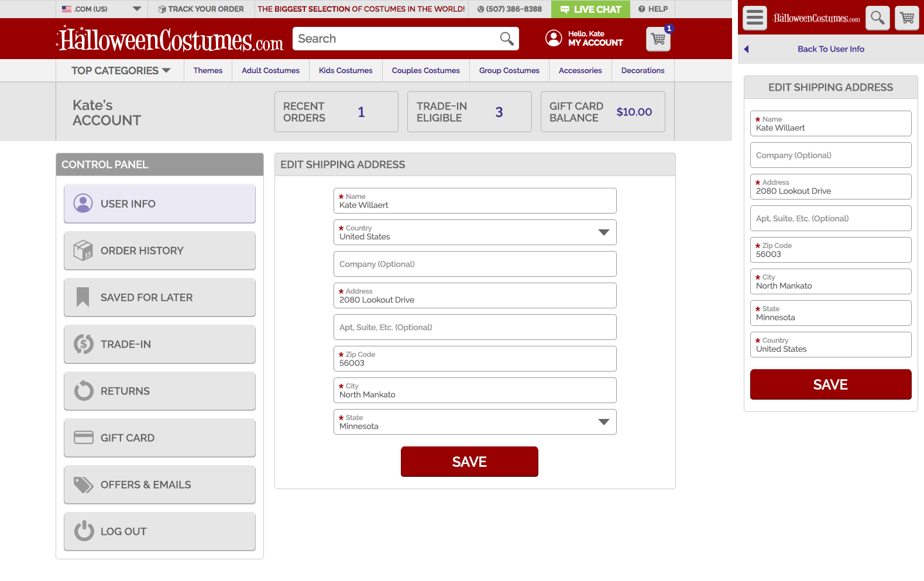Click the mobile Save button
The image size is (924, 581).
830,384
